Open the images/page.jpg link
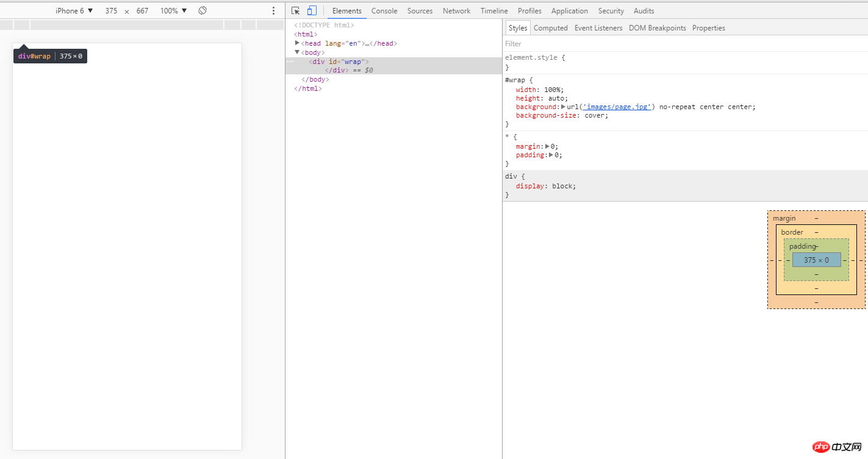 pos(617,107)
